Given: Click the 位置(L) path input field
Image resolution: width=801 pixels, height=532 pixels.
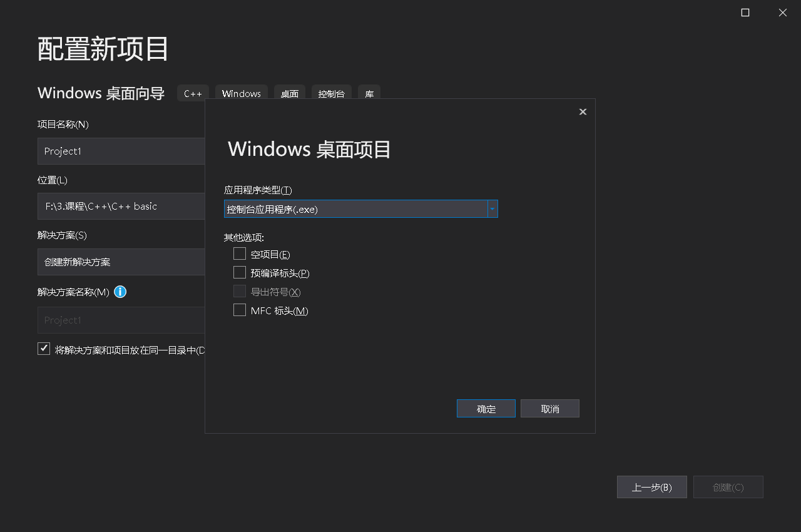Looking at the screenshot, I should [121, 206].
